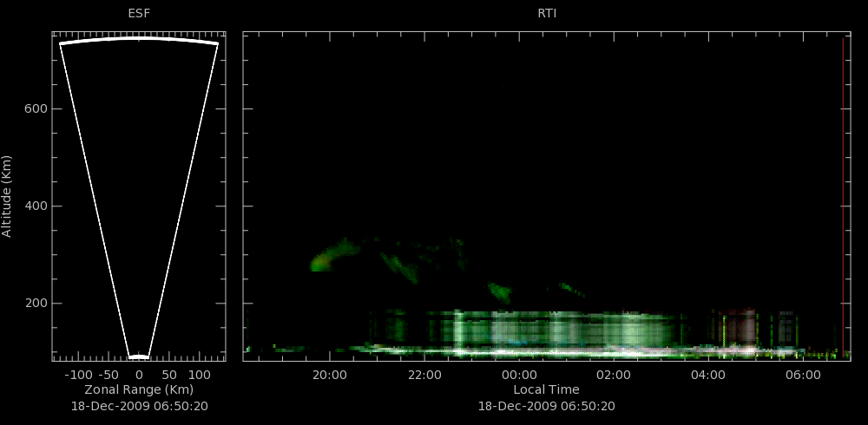This screenshot has width=868, height=425.
Task: Click the red current-time marker line in RTI
Action: tap(843, 196)
